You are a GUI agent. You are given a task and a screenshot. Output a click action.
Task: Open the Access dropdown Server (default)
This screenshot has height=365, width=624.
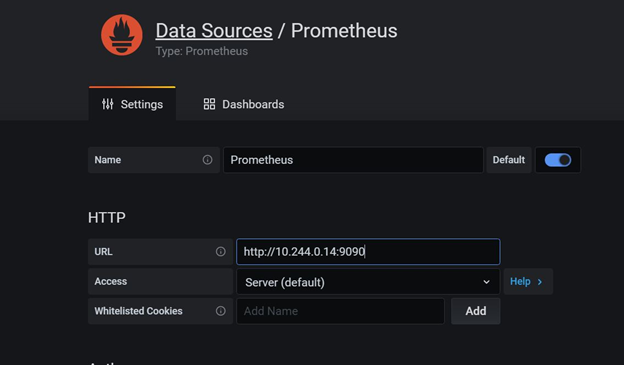click(368, 282)
